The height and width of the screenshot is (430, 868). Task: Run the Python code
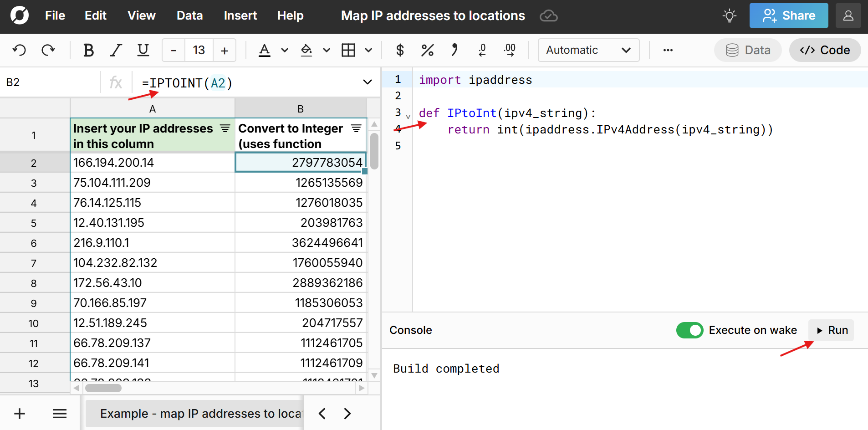(x=831, y=330)
